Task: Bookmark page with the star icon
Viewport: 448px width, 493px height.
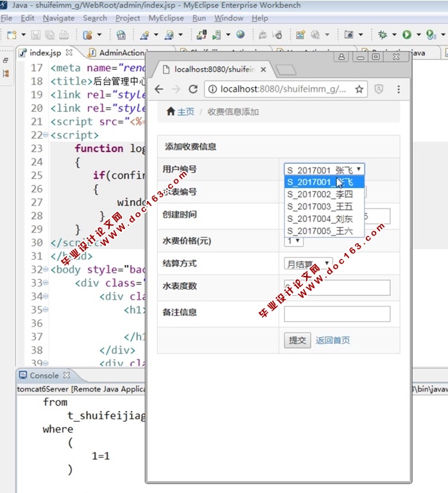Action: (359, 89)
